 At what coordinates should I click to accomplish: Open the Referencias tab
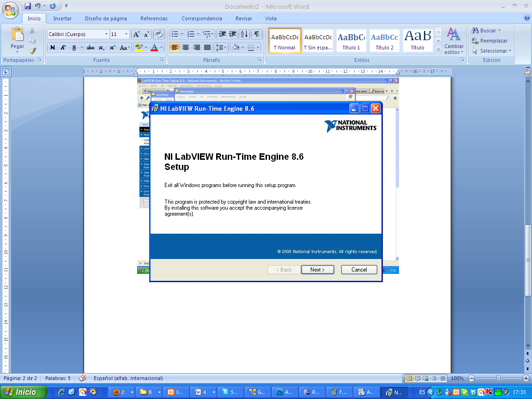tap(154, 18)
